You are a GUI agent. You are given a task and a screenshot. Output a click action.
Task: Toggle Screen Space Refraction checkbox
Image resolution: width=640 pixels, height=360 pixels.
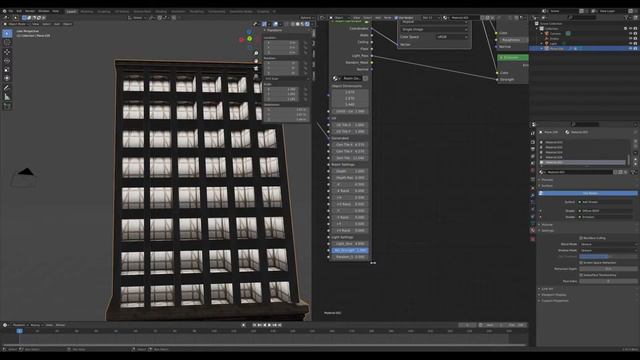581,263
